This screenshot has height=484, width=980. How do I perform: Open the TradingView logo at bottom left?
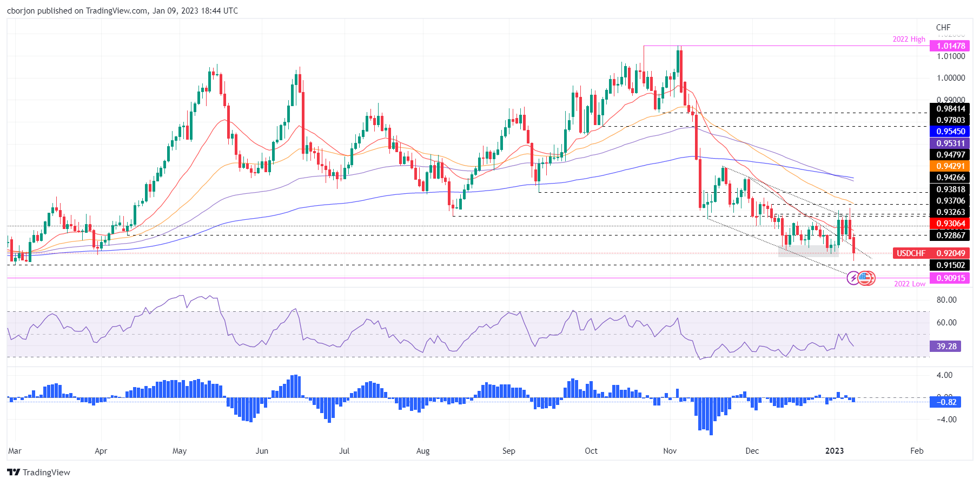[38, 472]
